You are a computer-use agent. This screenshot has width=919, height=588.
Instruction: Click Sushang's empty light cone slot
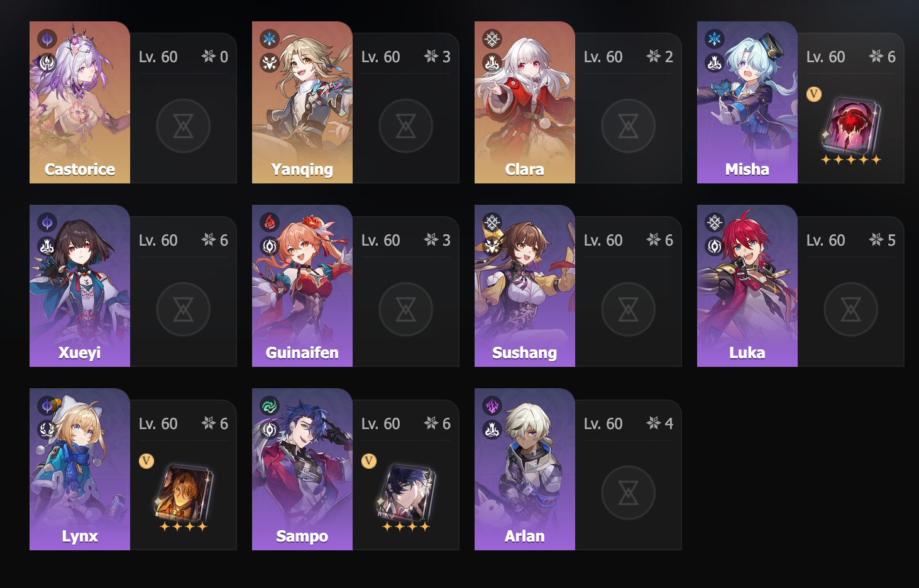628,310
